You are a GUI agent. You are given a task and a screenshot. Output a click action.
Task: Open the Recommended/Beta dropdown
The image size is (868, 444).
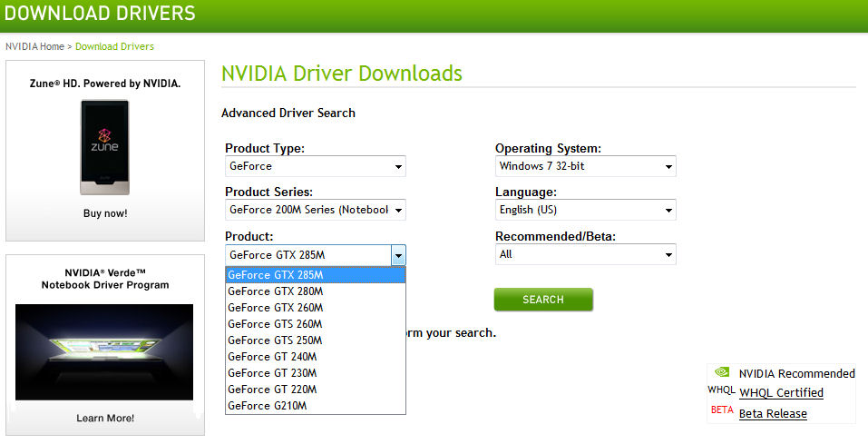585,254
